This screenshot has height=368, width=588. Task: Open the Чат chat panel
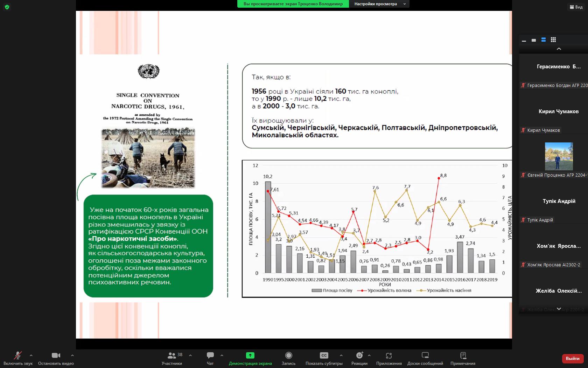pos(210,359)
